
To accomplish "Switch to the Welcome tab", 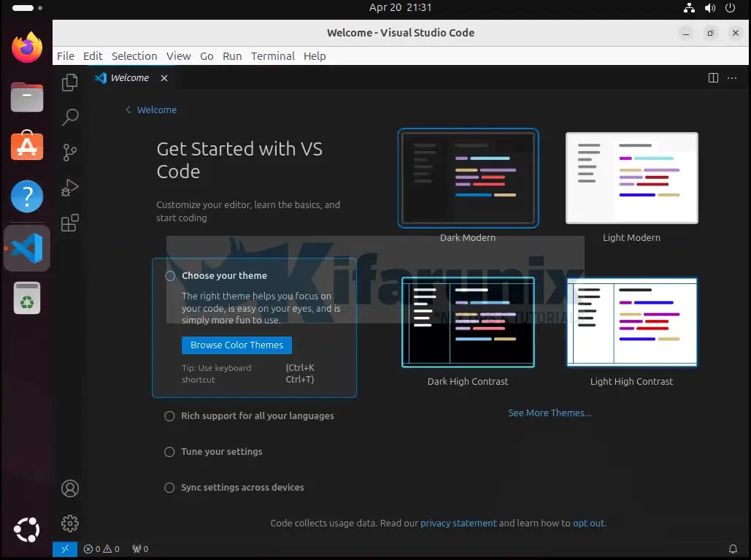I will [x=130, y=77].
